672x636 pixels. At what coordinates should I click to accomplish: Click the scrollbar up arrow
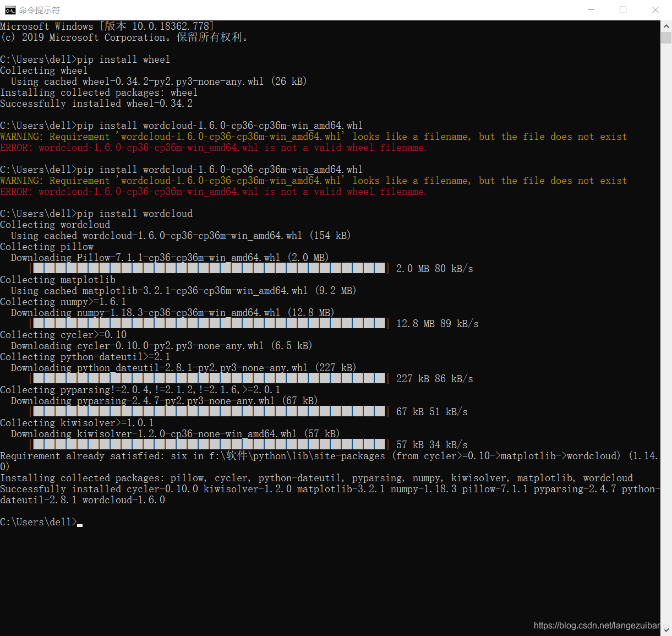[x=666, y=26]
